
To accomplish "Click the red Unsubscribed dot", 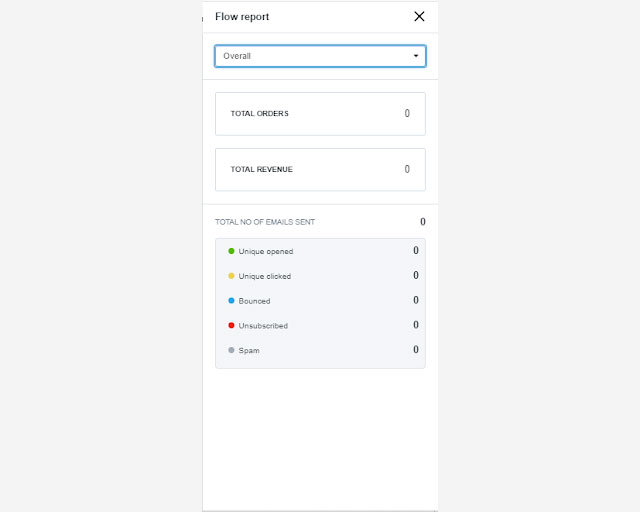I will pos(231,325).
